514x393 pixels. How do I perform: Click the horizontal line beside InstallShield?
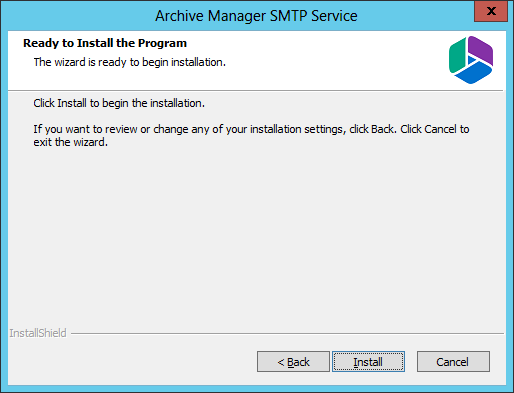point(287,333)
